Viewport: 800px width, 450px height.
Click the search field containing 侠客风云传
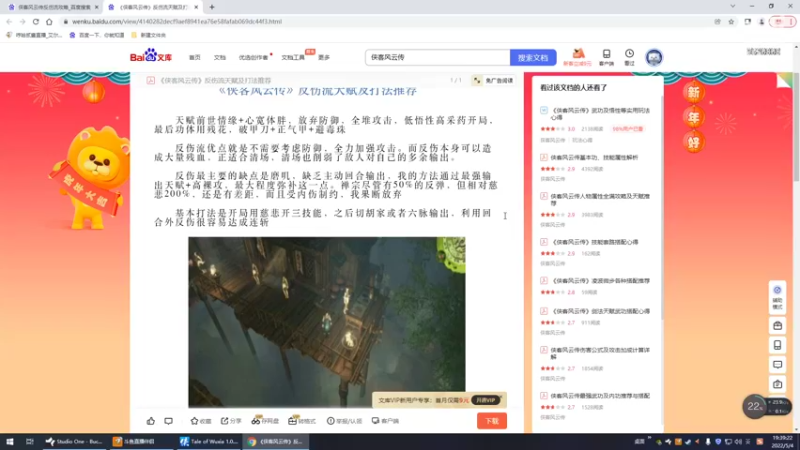coord(438,58)
